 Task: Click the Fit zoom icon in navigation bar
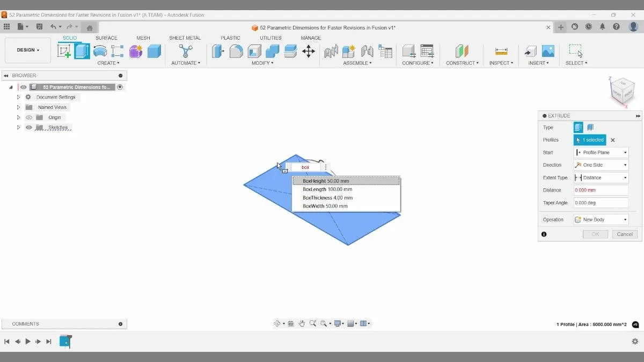pos(323,323)
